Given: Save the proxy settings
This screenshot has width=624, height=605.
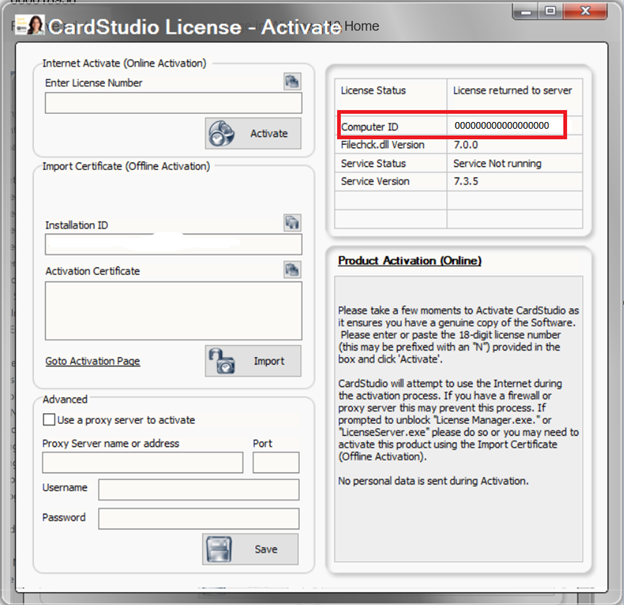Looking at the screenshot, I should tap(250, 549).
